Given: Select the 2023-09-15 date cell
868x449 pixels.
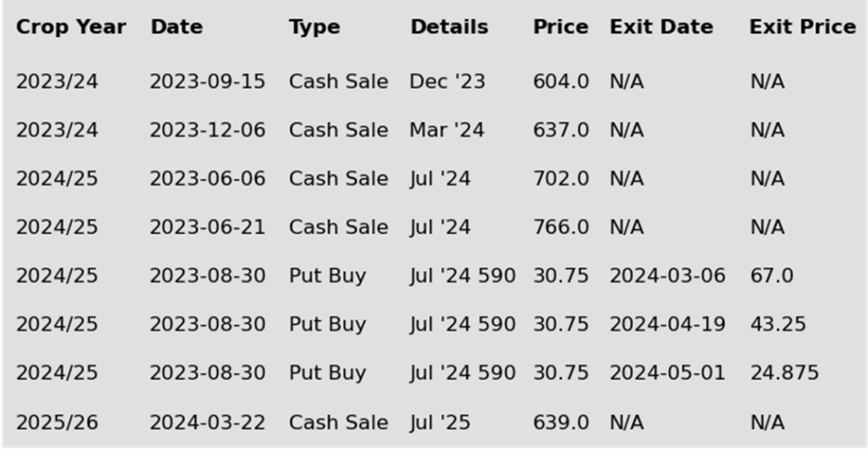Looking at the screenshot, I should click(208, 82).
